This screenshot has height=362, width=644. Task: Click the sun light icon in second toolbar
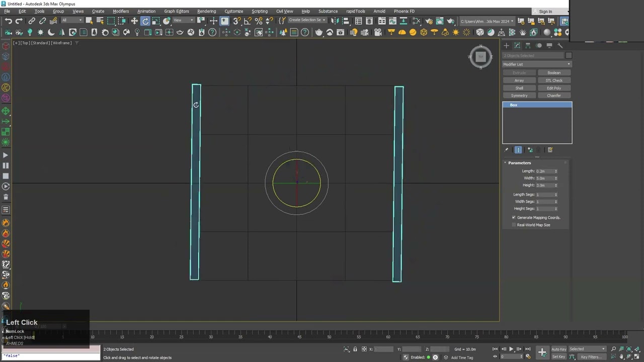coord(456,32)
